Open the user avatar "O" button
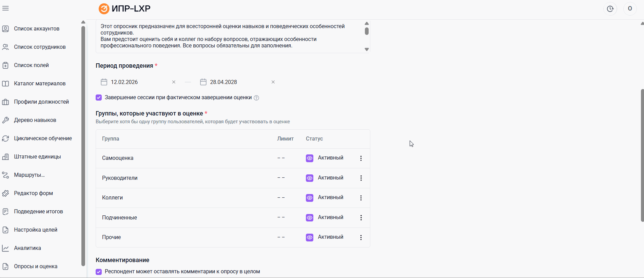644x278 pixels. 630,9
